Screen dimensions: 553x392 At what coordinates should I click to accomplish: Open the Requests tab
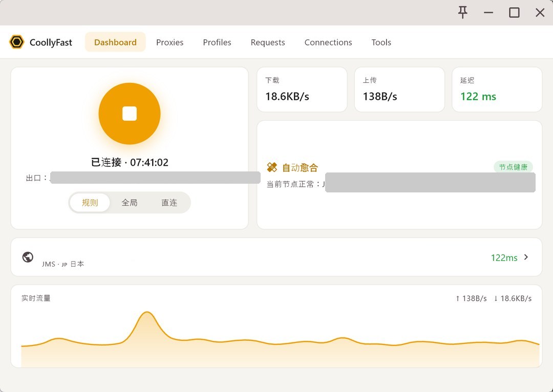click(268, 42)
